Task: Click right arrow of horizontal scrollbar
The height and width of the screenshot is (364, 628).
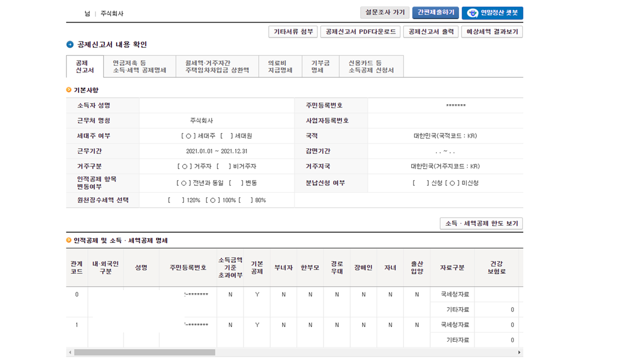Action: [x=519, y=352]
